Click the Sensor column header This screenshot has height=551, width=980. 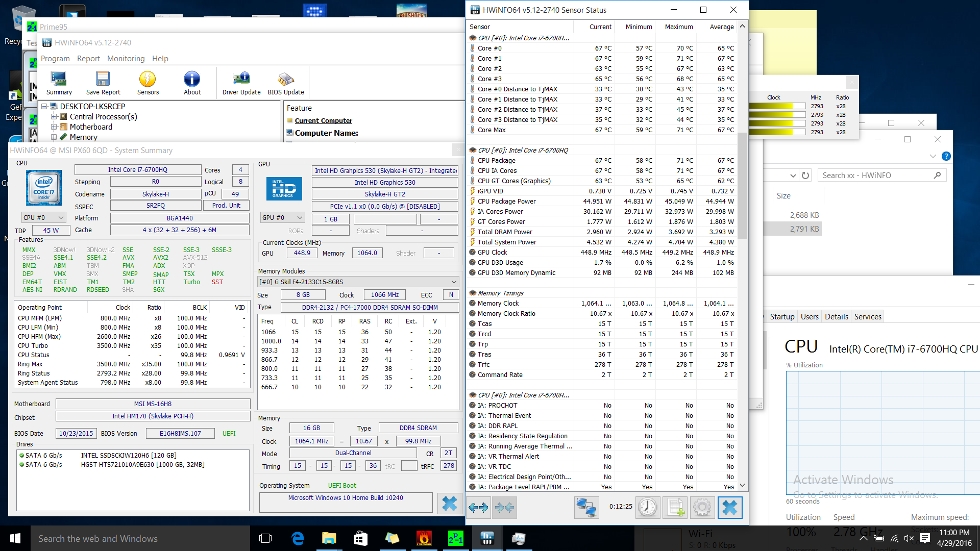(520, 27)
